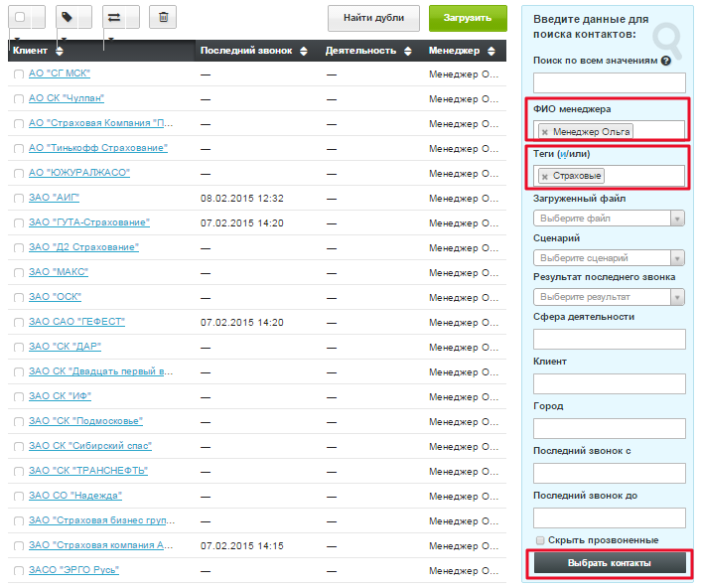This screenshot has width=701, height=588.
Task: Enable the Скрыть прозвоненные checkbox
Action: click(x=540, y=539)
